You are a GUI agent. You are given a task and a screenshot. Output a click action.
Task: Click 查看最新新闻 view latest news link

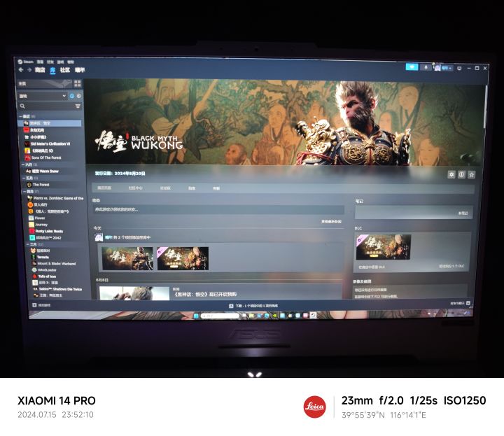[x=331, y=222]
